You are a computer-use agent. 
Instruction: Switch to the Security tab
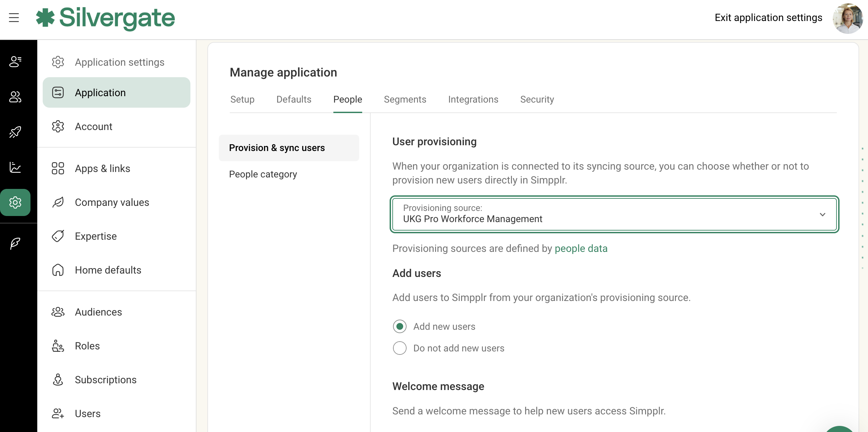pos(537,100)
